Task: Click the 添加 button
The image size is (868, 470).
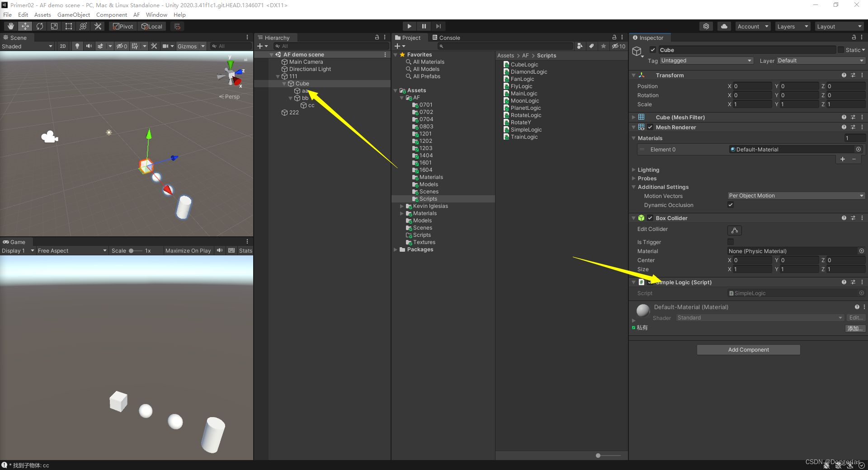Action: [x=855, y=329]
